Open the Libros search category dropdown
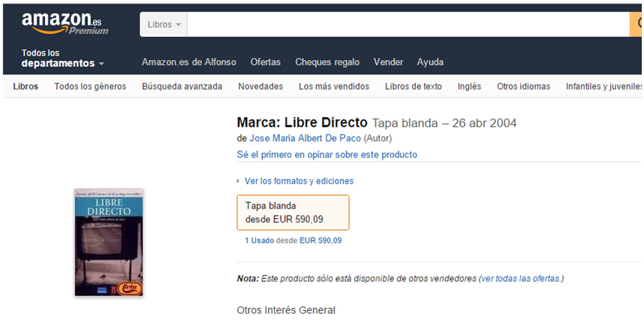 [164, 24]
